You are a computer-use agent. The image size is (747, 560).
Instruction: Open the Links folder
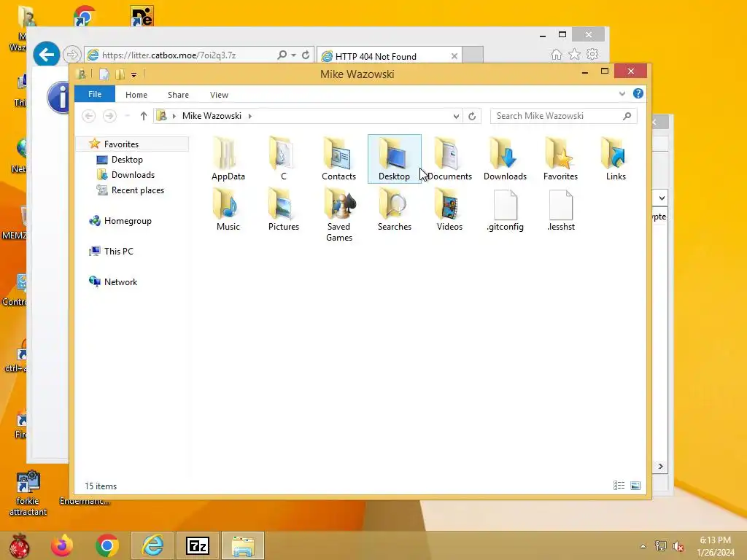(x=616, y=158)
